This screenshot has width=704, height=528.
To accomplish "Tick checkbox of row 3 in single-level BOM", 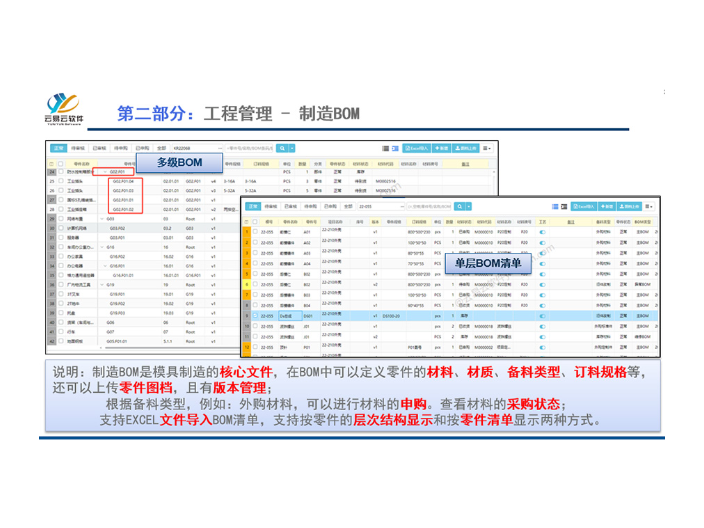I will coord(255,253).
